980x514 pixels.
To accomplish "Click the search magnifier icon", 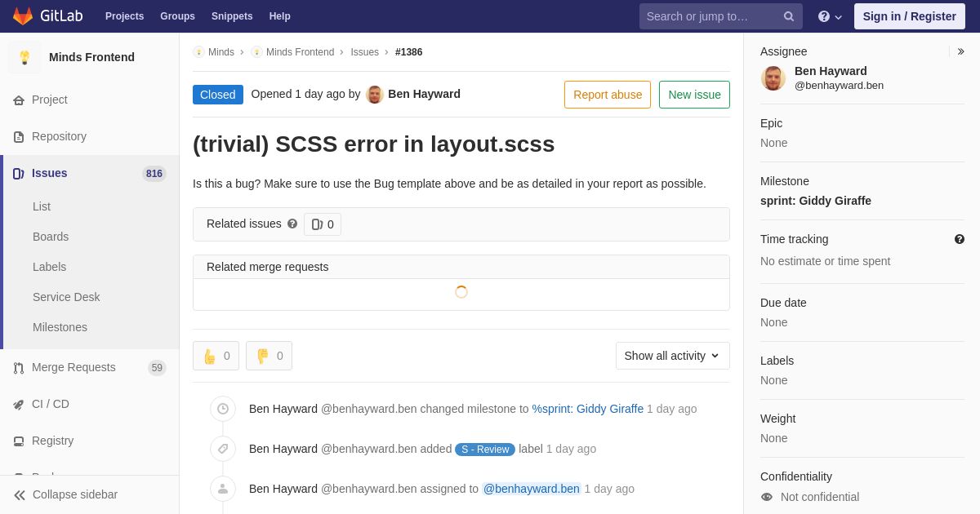I will pyautogui.click(x=789, y=16).
